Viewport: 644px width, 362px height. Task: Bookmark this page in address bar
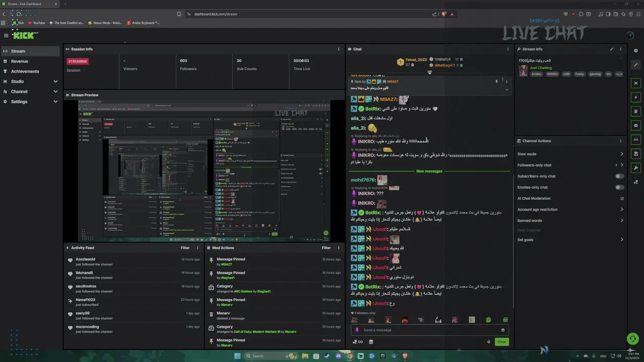[179, 14]
